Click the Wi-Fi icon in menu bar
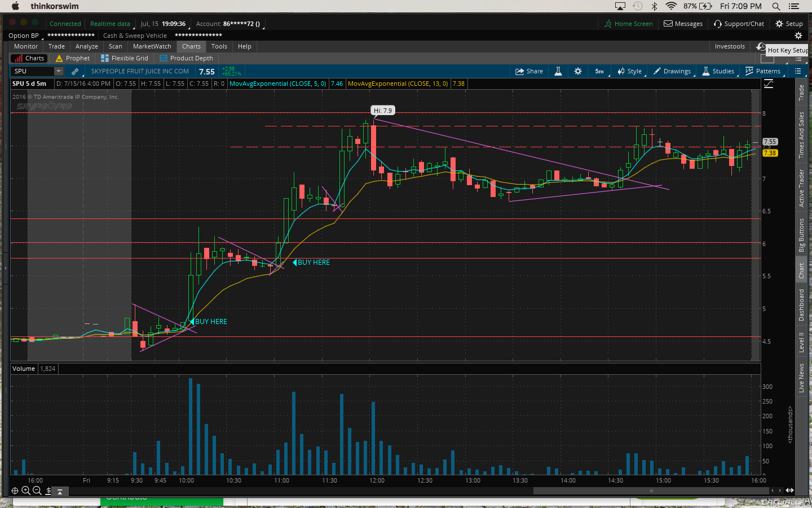 pyautogui.click(x=671, y=6)
